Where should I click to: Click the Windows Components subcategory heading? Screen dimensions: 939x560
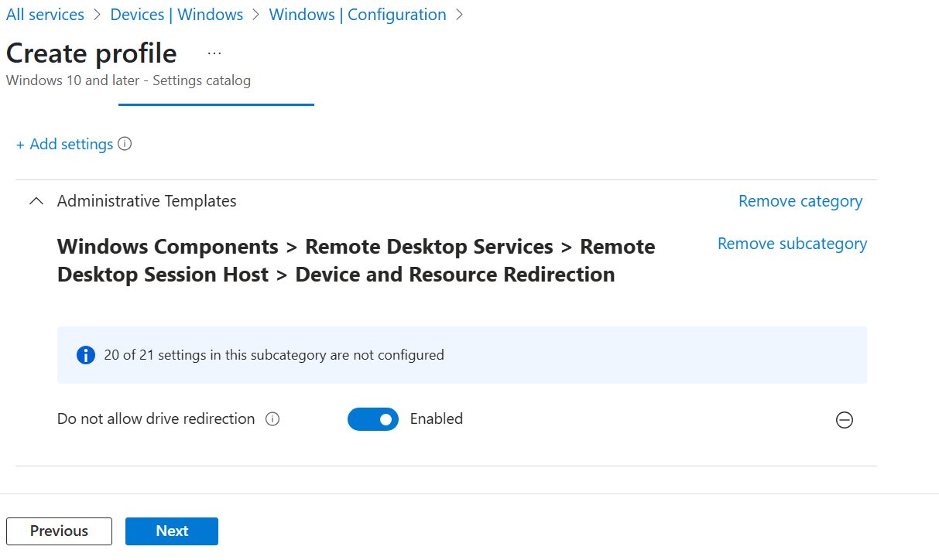(356, 261)
